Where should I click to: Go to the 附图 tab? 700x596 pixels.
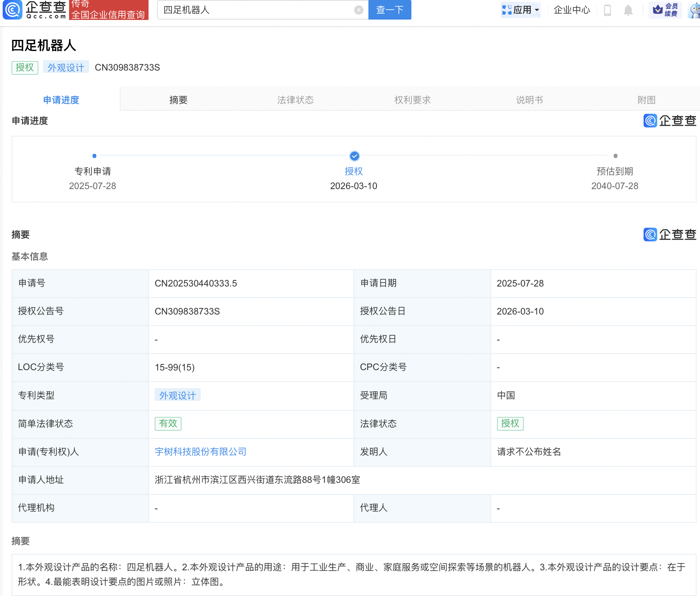tap(646, 100)
